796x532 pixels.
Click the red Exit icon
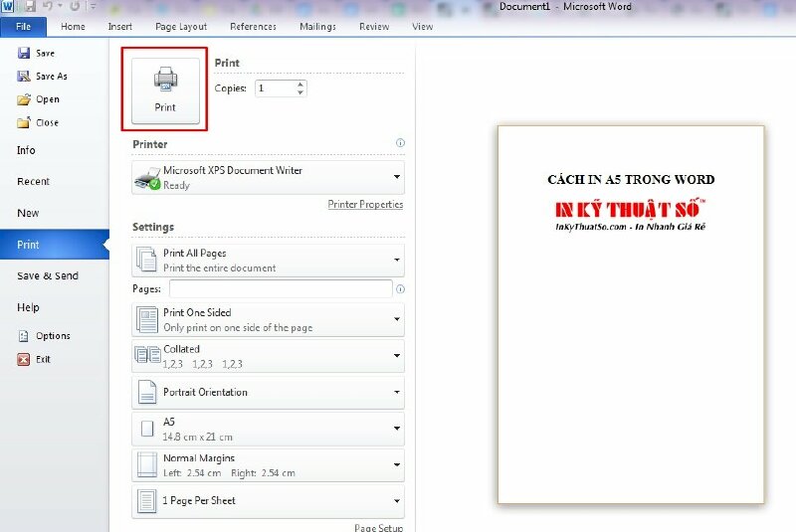(23, 359)
